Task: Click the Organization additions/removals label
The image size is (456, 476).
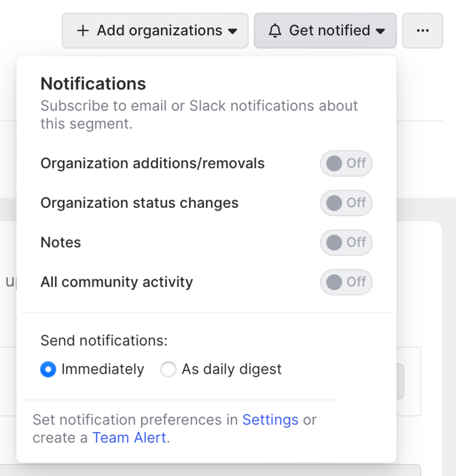Action: [x=153, y=164]
